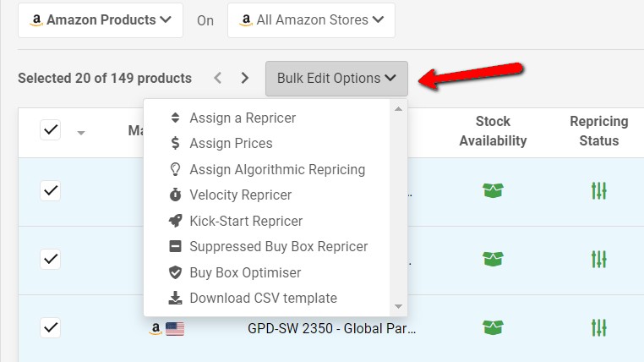Click third row repricing status sliders icon
Screen dimensions: 644x362
(599, 328)
